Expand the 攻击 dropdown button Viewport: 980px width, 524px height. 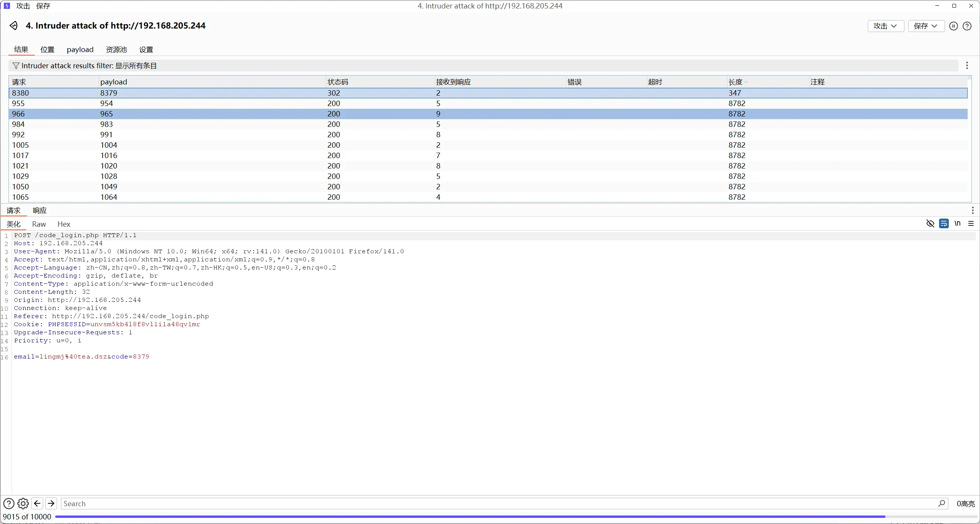pyautogui.click(x=885, y=26)
